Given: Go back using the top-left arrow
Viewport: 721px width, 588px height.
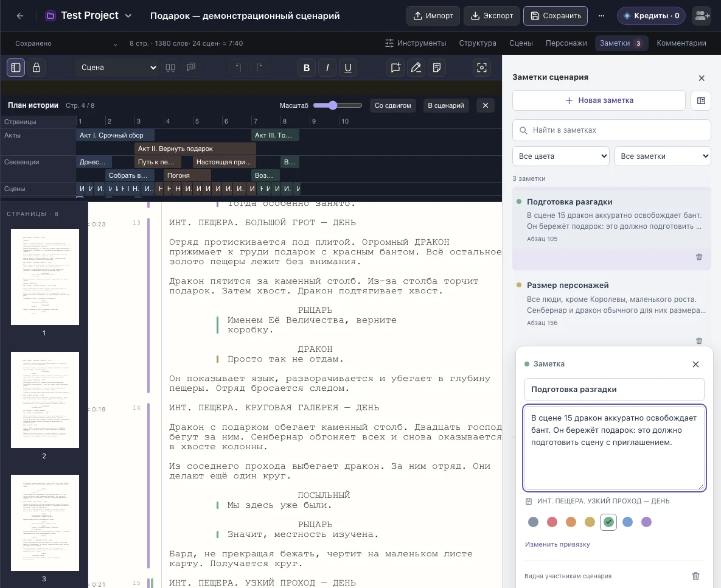Looking at the screenshot, I should 19,16.
